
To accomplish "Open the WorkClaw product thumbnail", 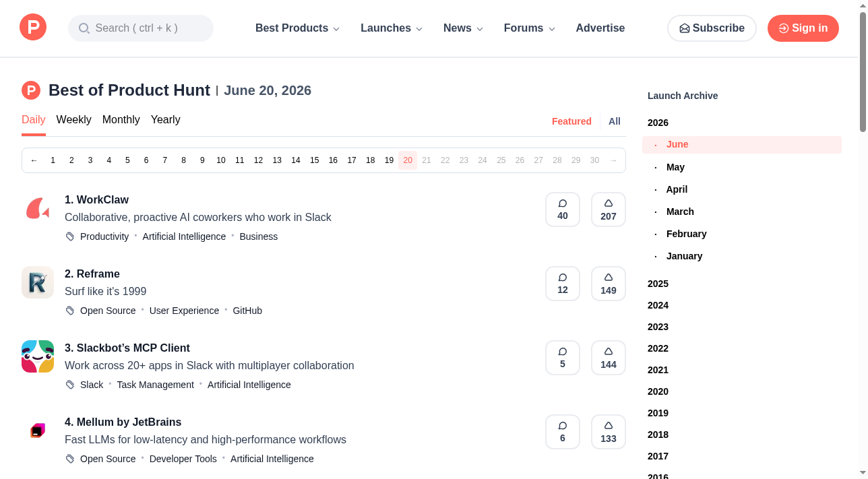I will pyautogui.click(x=38, y=209).
